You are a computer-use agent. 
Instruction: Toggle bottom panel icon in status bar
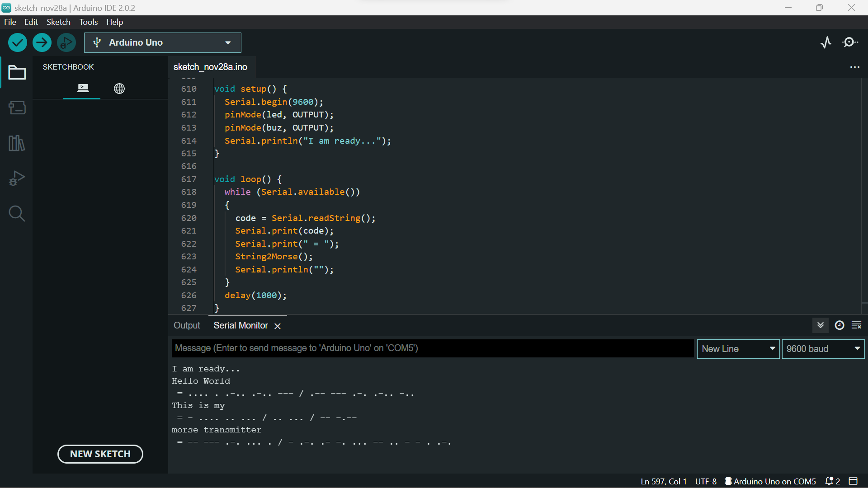pyautogui.click(x=854, y=481)
